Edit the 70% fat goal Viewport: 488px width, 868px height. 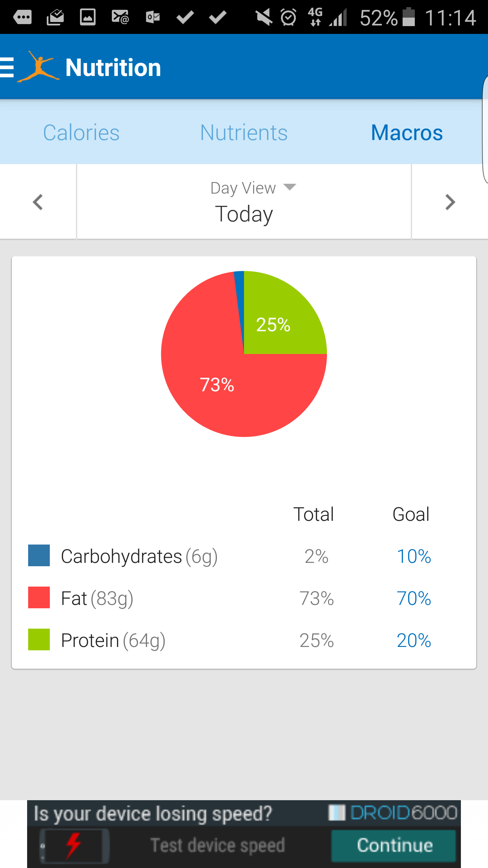click(x=413, y=598)
